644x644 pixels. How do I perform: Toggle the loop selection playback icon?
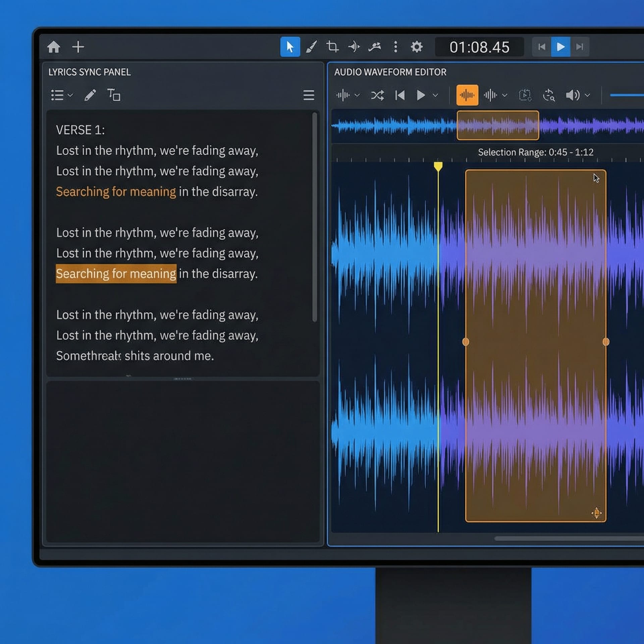click(525, 95)
